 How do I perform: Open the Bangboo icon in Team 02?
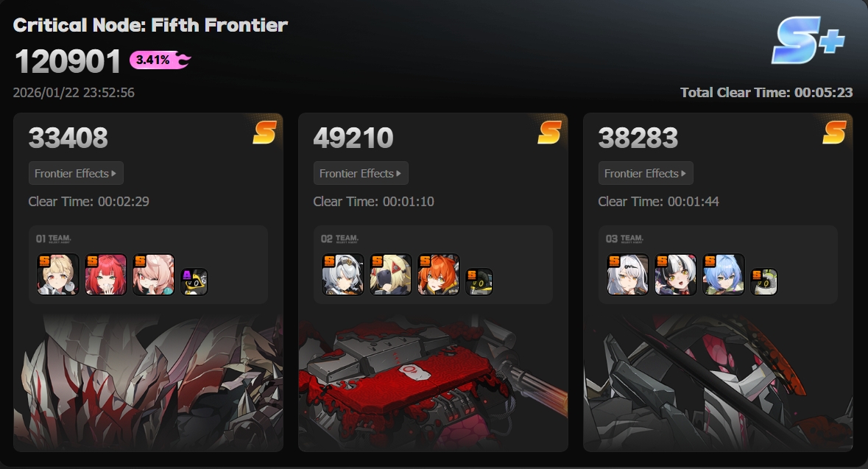[479, 282]
